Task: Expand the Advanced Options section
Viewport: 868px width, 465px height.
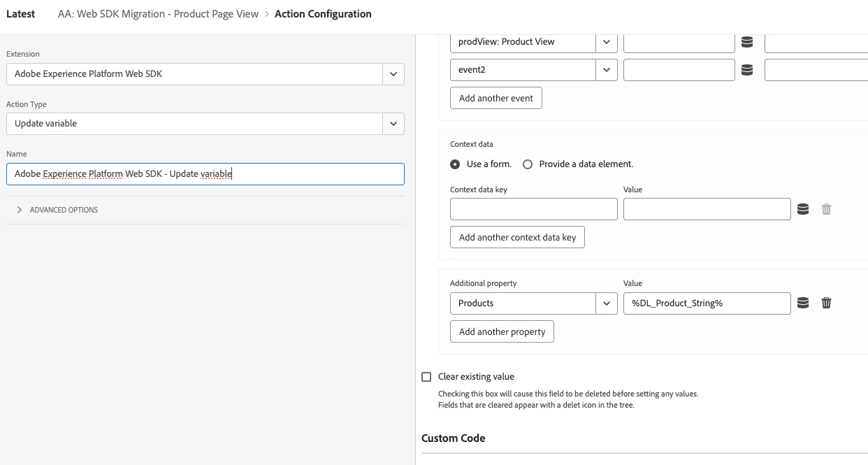Action: pyautogui.click(x=20, y=210)
